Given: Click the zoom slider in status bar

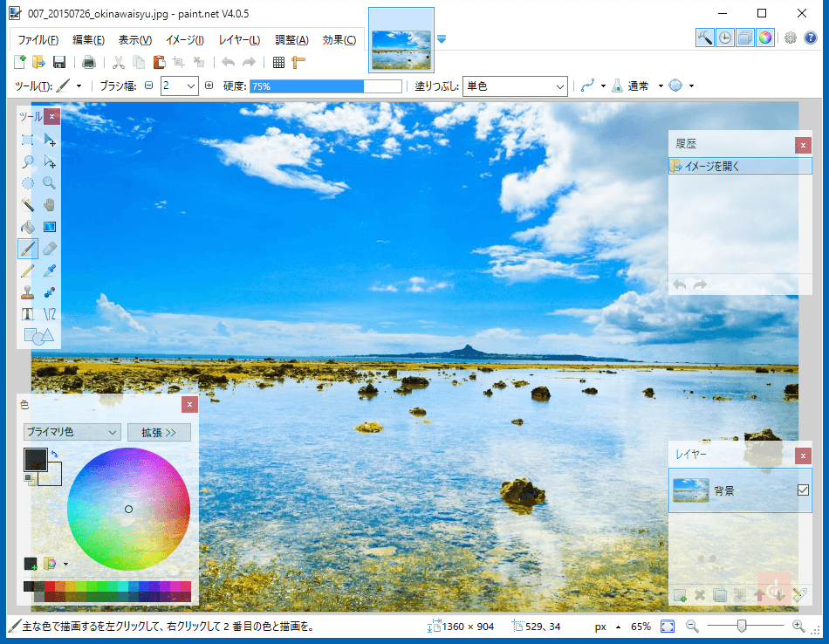Looking at the screenshot, I should pyautogui.click(x=745, y=626).
